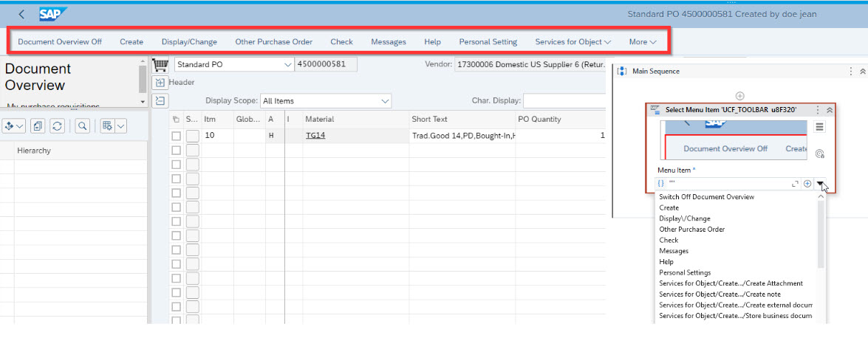This screenshot has width=868, height=338.
Task: Tick the checkbox for item row 10
Action: (x=176, y=136)
